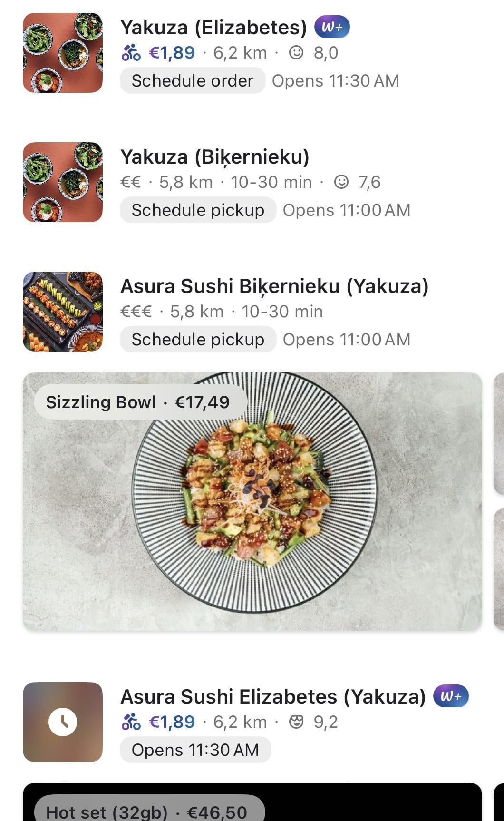Viewport: 504px width, 821px height.
Task: Tap delivery bike icon under Asura Sushi Elizabetes
Action: (131, 722)
